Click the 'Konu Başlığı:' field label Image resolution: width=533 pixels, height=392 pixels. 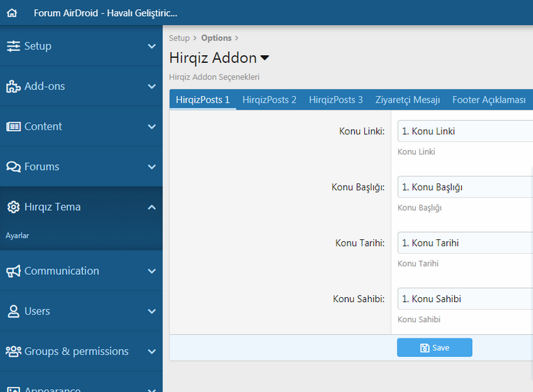pyautogui.click(x=358, y=187)
